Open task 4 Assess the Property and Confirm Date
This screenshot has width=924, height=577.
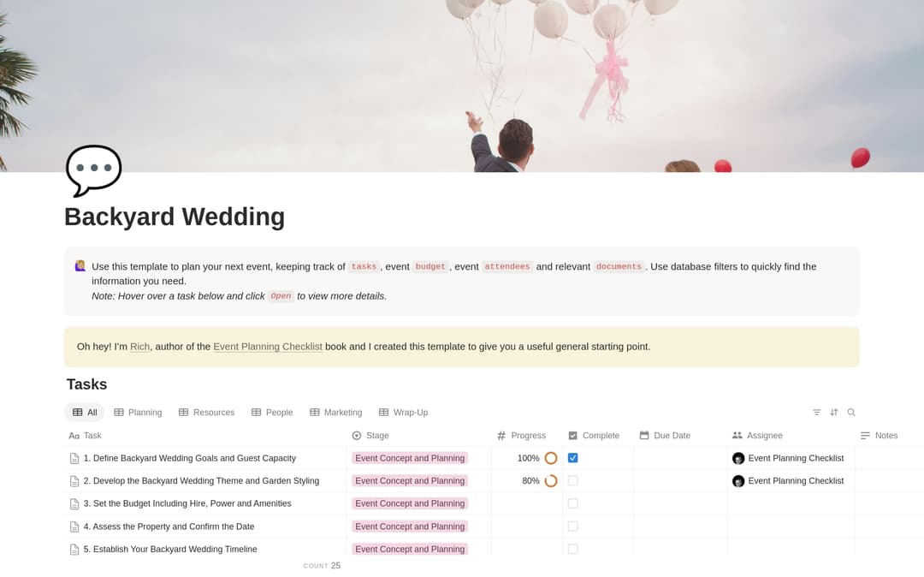(169, 526)
